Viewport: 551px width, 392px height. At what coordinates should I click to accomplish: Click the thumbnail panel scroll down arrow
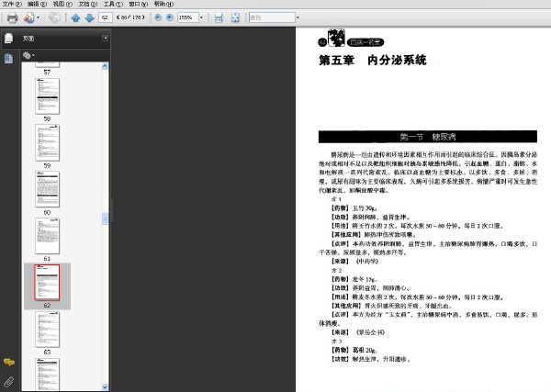point(105,386)
